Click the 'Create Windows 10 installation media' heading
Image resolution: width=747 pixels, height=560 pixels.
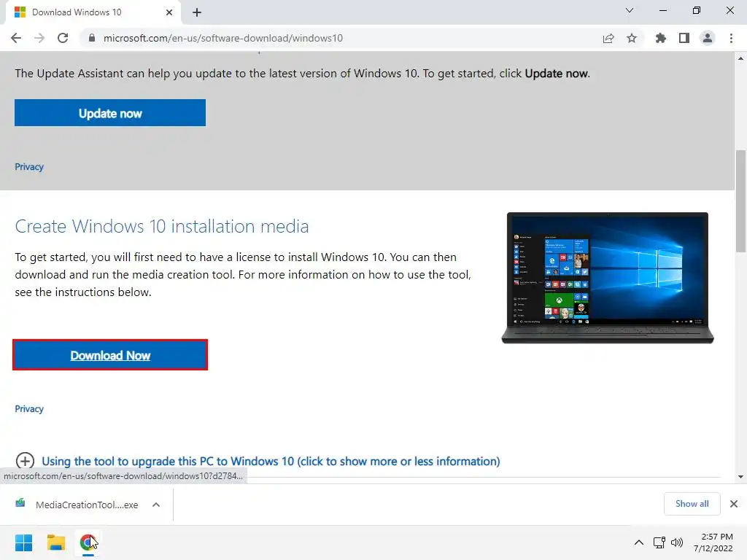click(x=162, y=226)
